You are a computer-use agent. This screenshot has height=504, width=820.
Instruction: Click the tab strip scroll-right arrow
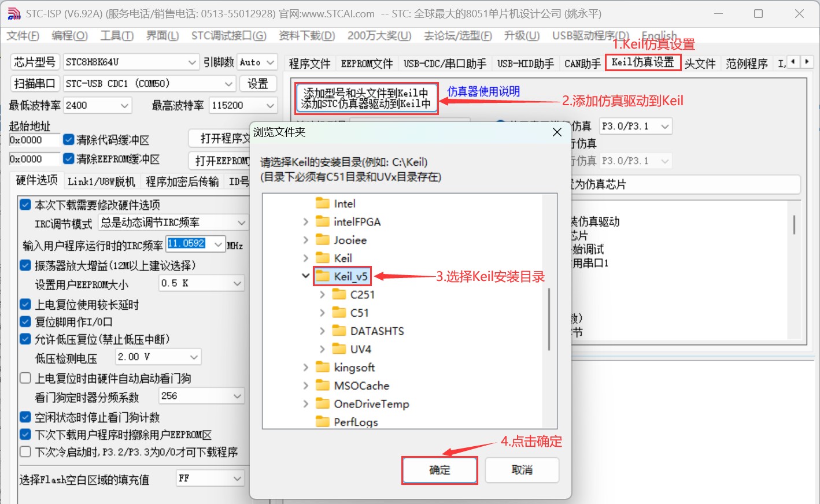click(x=807, y=61)
